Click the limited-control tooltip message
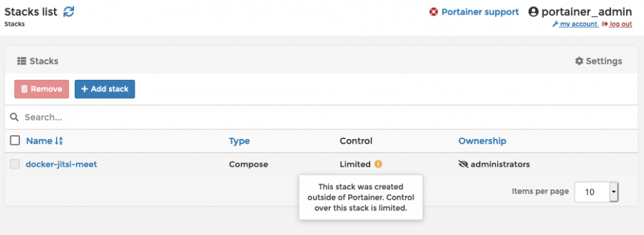The image size is (644, 235). (361, 197)
